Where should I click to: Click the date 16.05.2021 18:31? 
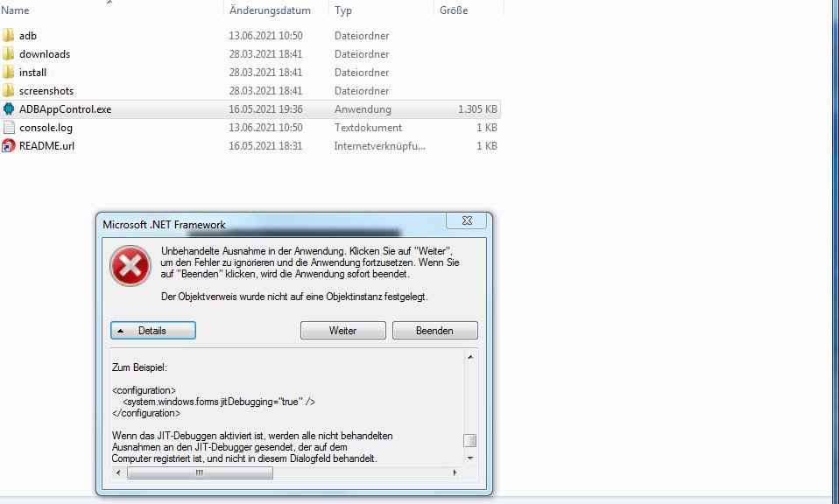[266, 145]
